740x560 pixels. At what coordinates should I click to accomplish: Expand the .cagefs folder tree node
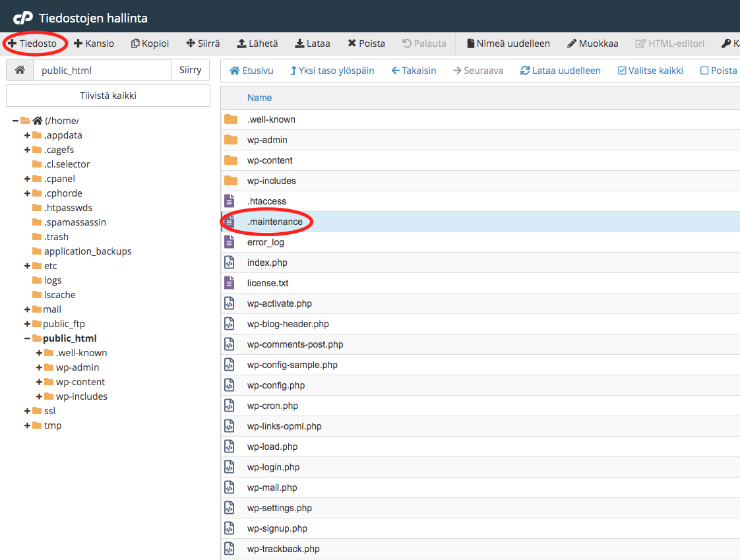pos(28,150)
